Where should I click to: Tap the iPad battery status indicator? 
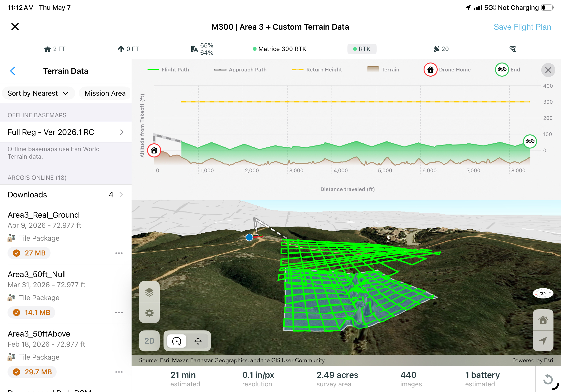(x=547, y=8)
